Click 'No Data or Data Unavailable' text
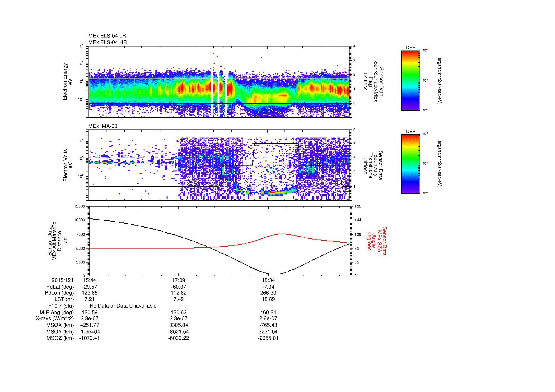 click(123, 306)
